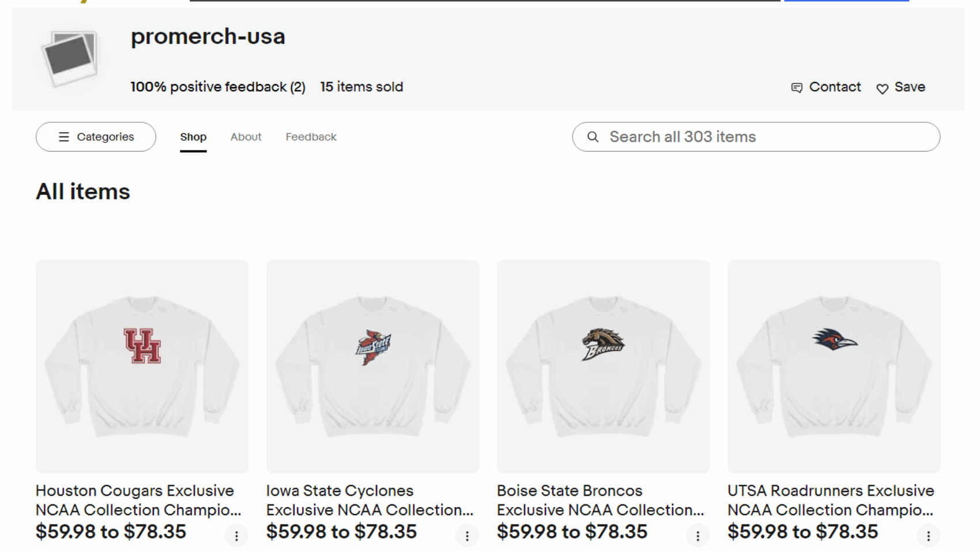This screenshot has height=551, width=980.
Task: Open more options for Iowa State Cyclones item
Action: (x=467, y=536)
